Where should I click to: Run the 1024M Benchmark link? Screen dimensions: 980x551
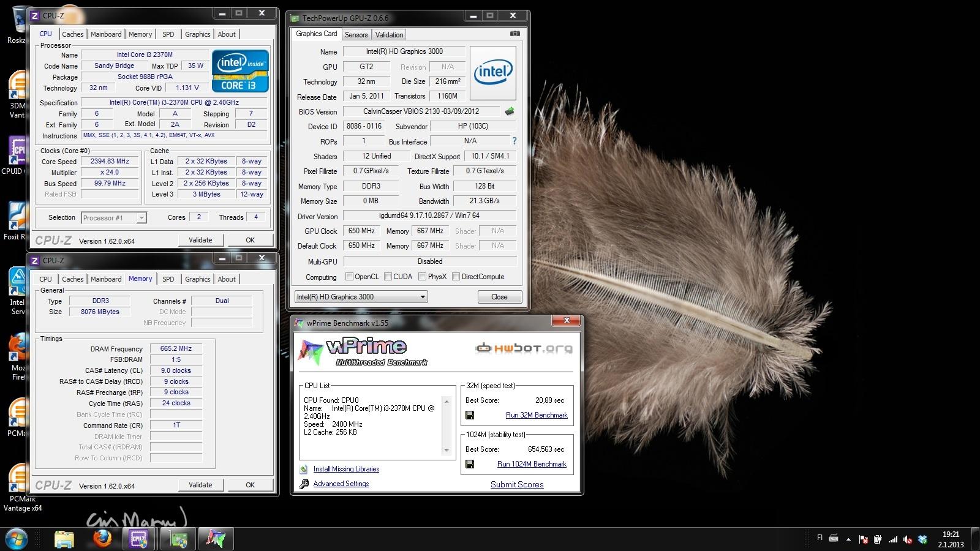coord(532,464)
